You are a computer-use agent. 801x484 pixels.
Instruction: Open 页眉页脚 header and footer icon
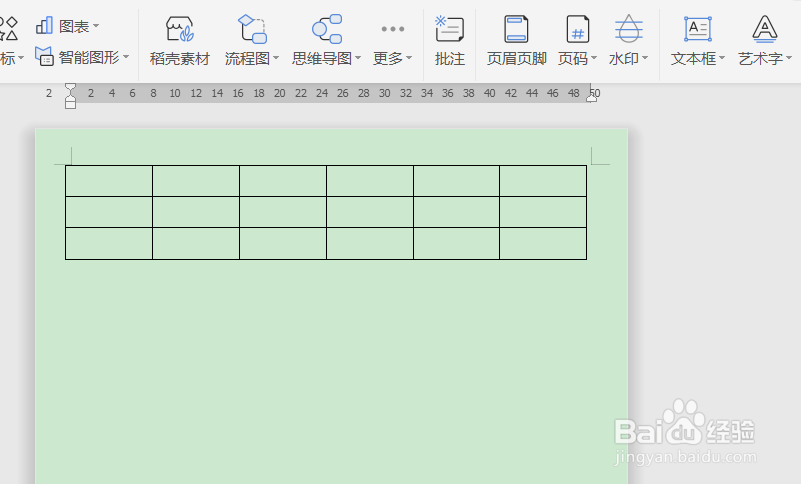point(516,29)
